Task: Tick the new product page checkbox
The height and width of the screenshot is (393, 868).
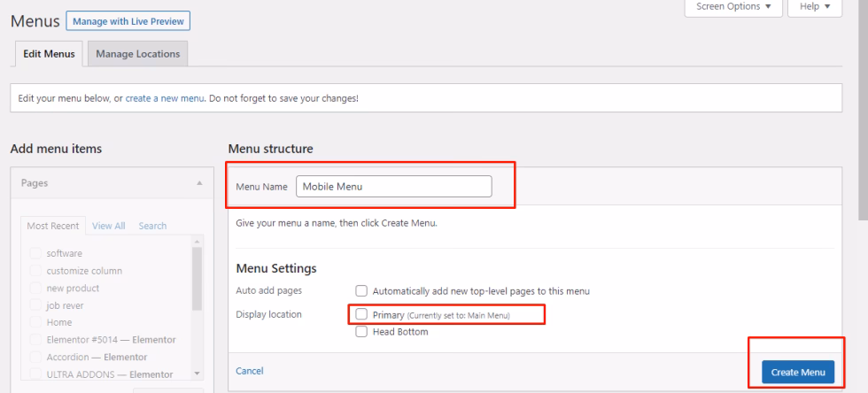Action: point(36,288)
